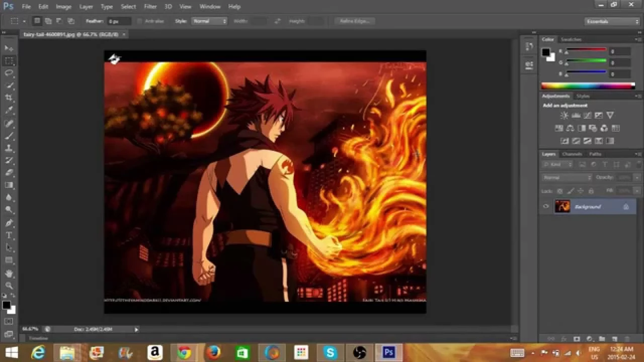Enable New selection mode in options bar
Image resolution: width=644 pixels, height=362 pixels.
tap(37, 21)
